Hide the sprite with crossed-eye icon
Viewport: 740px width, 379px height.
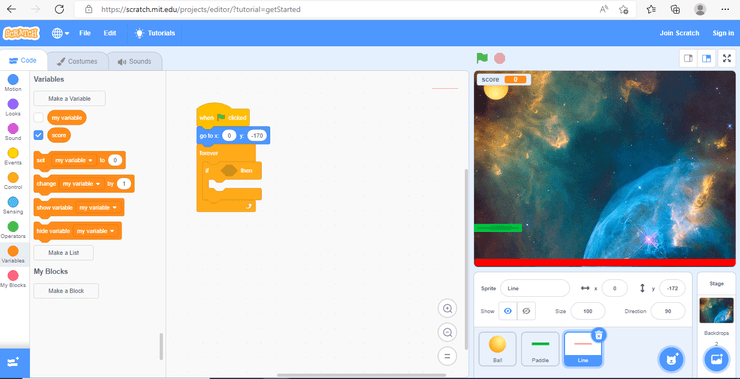527,311
